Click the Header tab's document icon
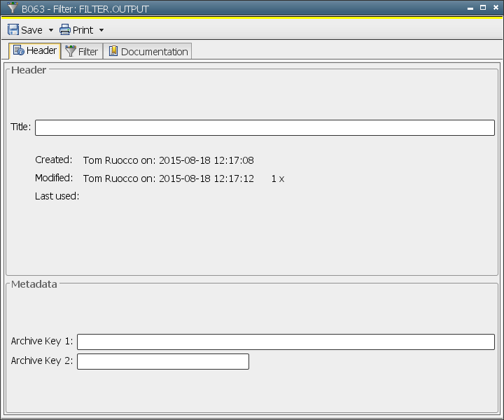504x420 pixels. point(19,51)
